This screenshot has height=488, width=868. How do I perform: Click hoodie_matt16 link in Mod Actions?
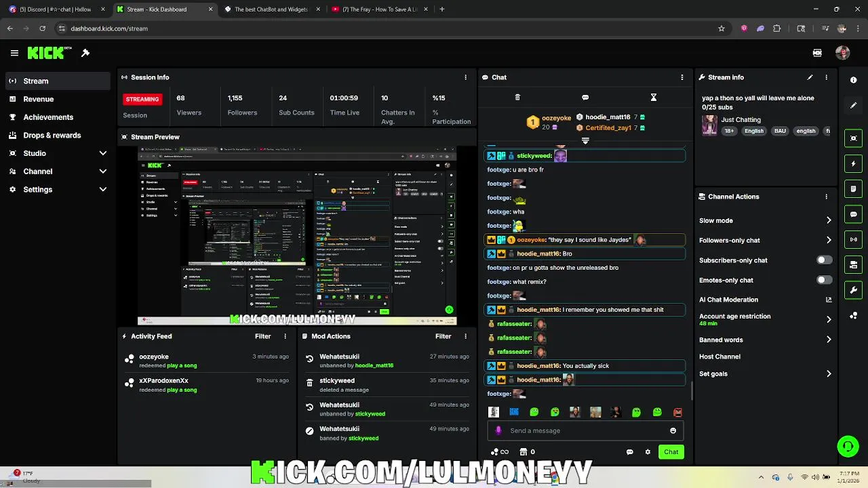click(374, 365)
